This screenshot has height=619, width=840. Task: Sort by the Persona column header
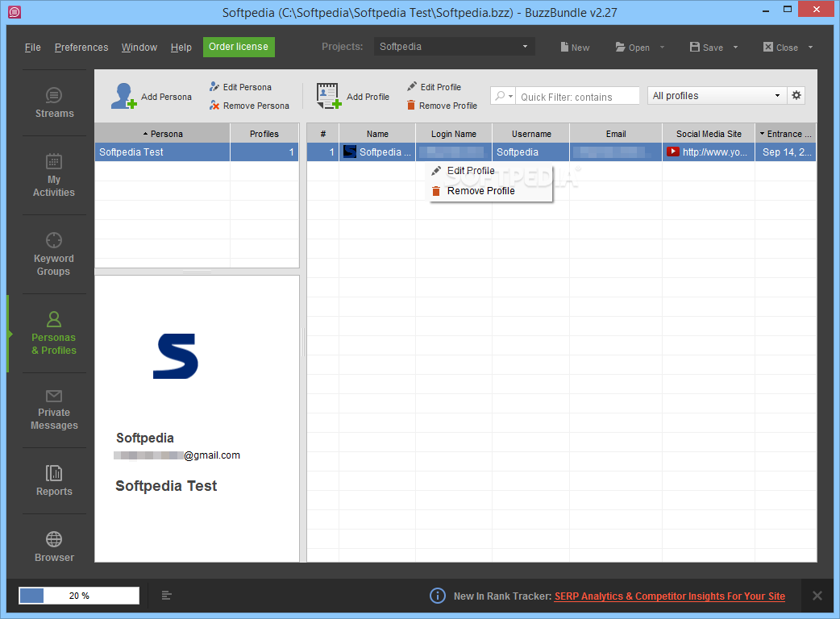163,134
